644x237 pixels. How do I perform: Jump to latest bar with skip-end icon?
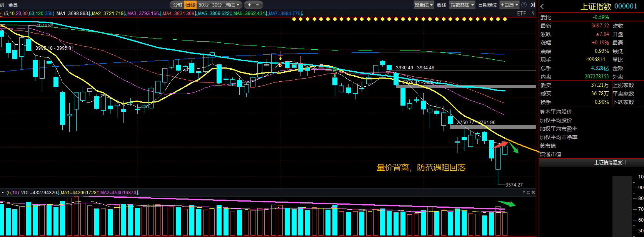tap(533, 5)
